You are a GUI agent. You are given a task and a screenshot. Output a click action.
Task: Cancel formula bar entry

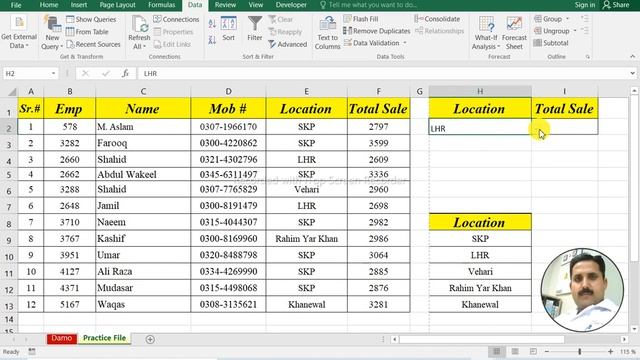tap(85, 73)
